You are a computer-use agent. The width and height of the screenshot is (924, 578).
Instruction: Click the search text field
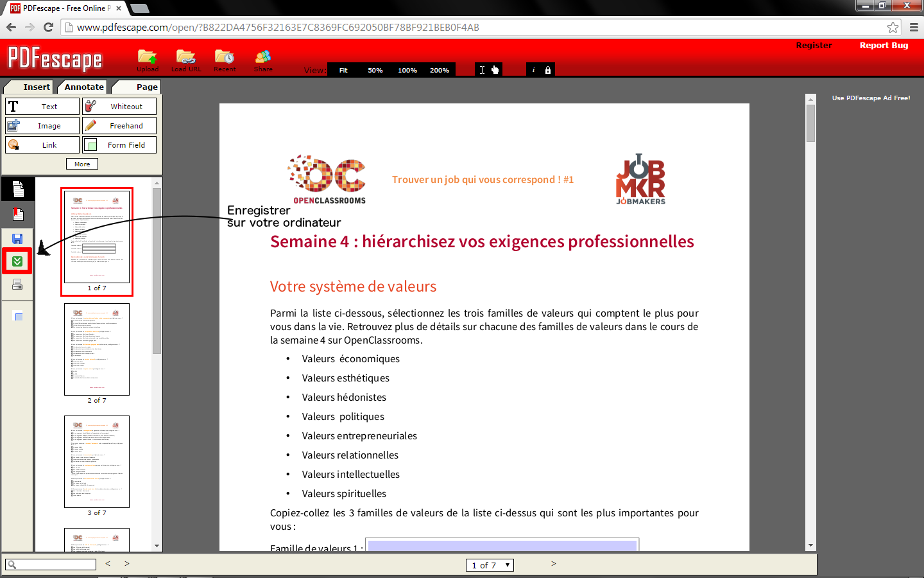tap(51, 565)
